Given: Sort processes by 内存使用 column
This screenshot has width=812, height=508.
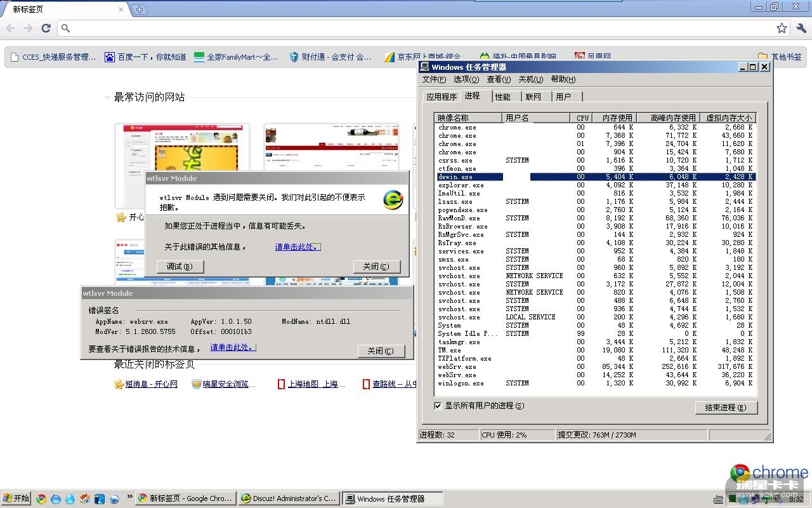Looking at the screenshot, I should point(615,117).
